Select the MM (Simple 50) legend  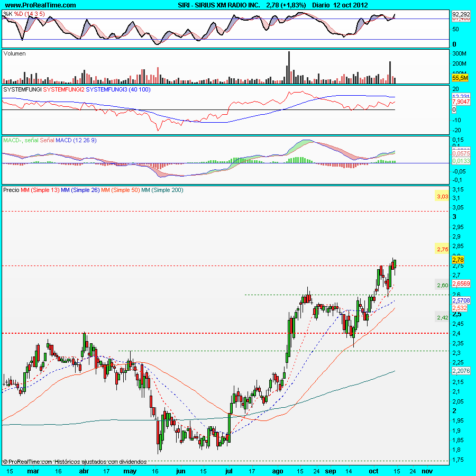tap(120, 190)
